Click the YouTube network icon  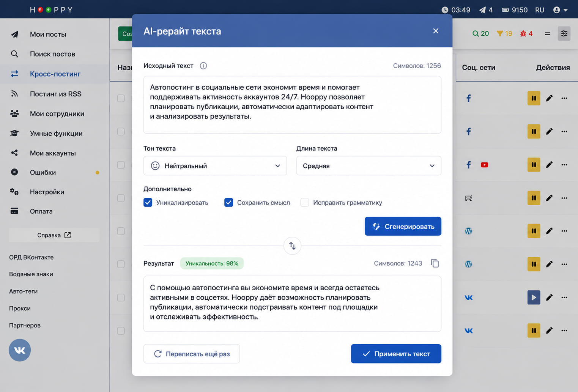(484, 165)
